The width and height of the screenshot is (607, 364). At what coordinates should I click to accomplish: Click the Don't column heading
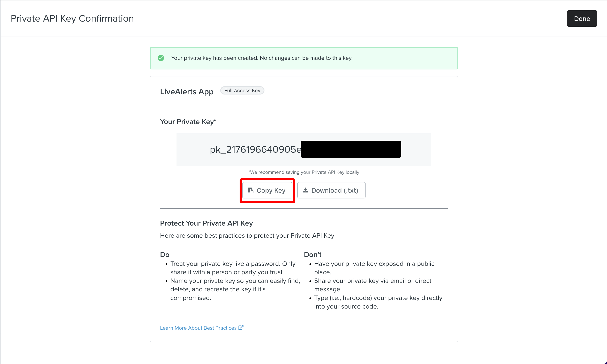pos(312,255)
